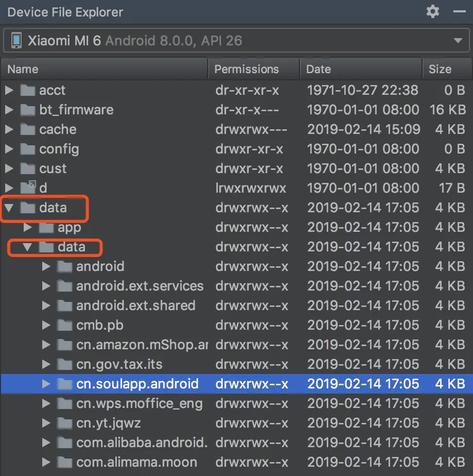The image size is (473, 476).
Task: Expand cmb.pb folder arrow
Action: click(46, 325)
